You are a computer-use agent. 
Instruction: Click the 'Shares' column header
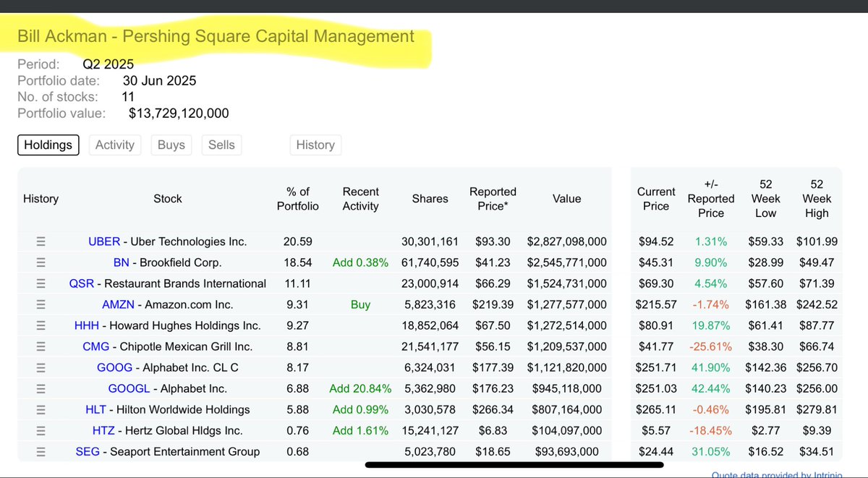[x=430, y=199]
